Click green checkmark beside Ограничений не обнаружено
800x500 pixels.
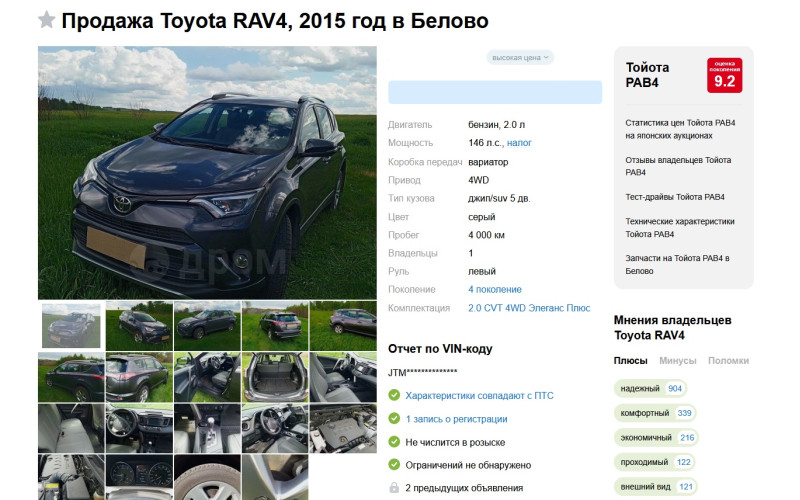[x=394, y=465]
